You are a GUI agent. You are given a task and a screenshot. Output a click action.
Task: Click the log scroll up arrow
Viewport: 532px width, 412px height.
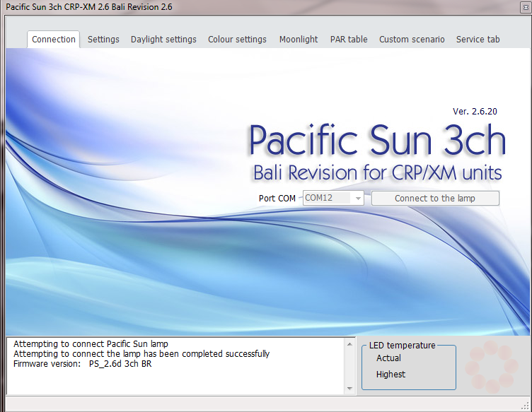(x=349, y=344)
